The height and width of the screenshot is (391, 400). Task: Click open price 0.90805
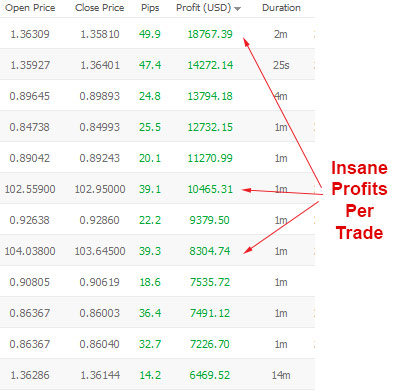30,282
